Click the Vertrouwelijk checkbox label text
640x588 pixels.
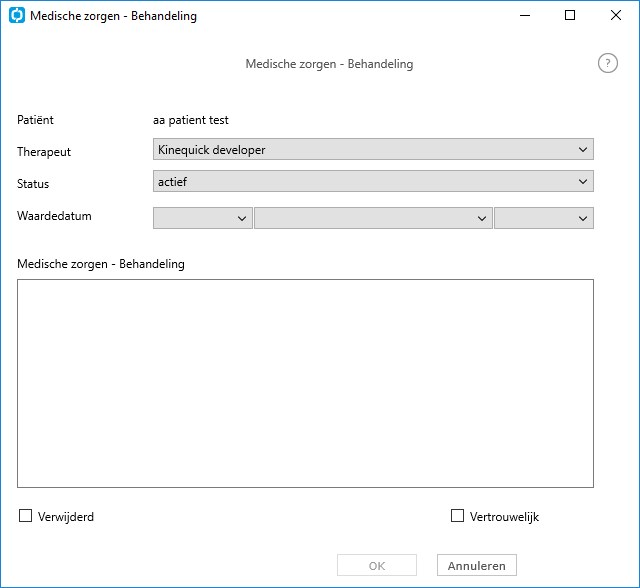[504, 517]
